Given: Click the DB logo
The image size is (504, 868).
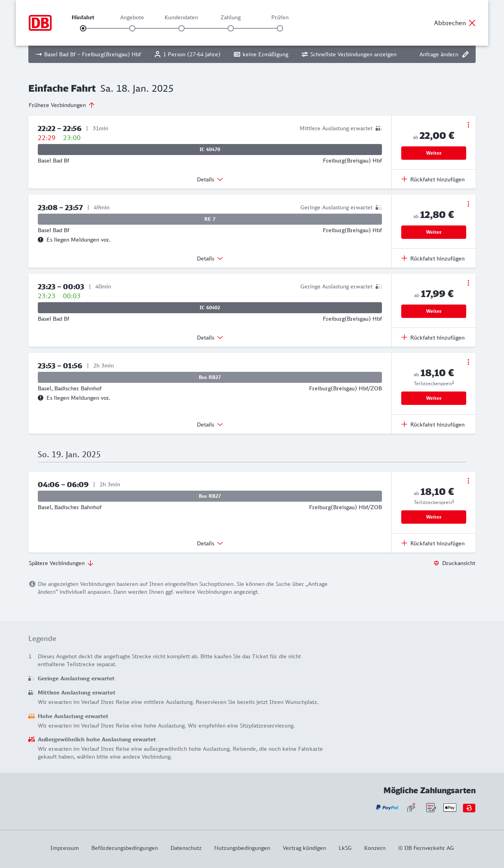Looking at the screenshot, I should 40,23.
